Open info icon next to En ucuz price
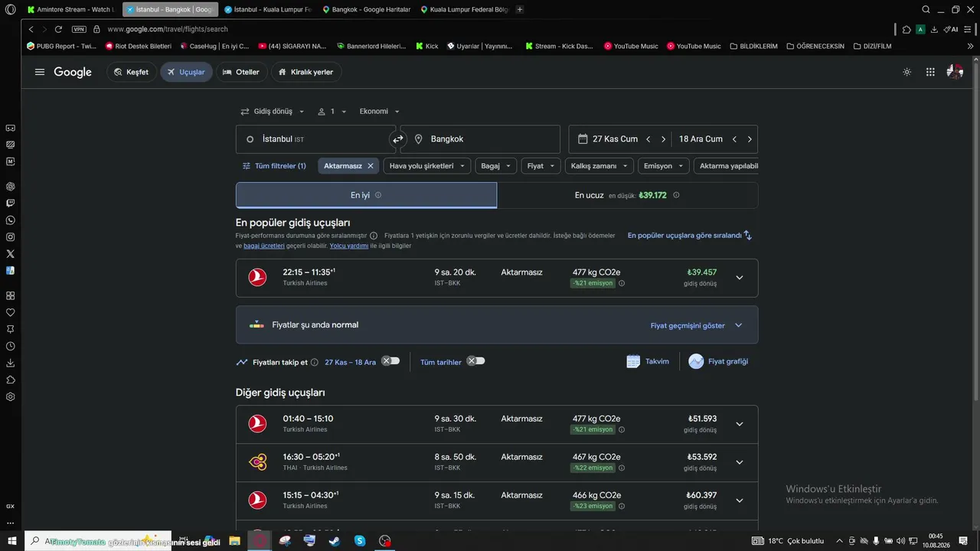This screenshot has height=551, width=980. tap(676, 195)
